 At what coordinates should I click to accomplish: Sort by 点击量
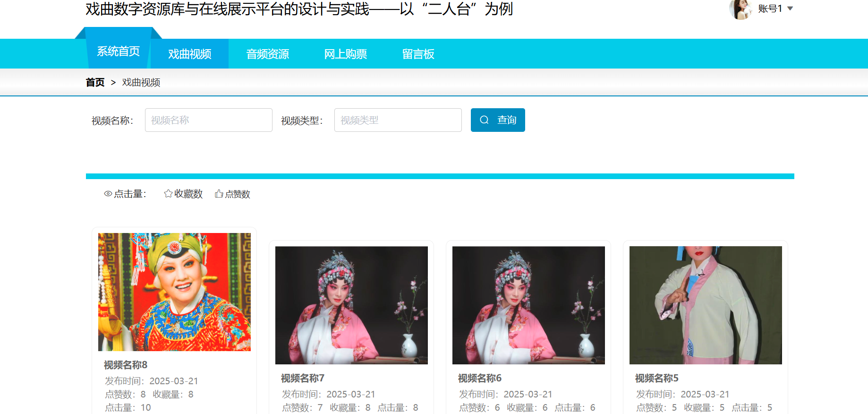[x=126, y=194]
